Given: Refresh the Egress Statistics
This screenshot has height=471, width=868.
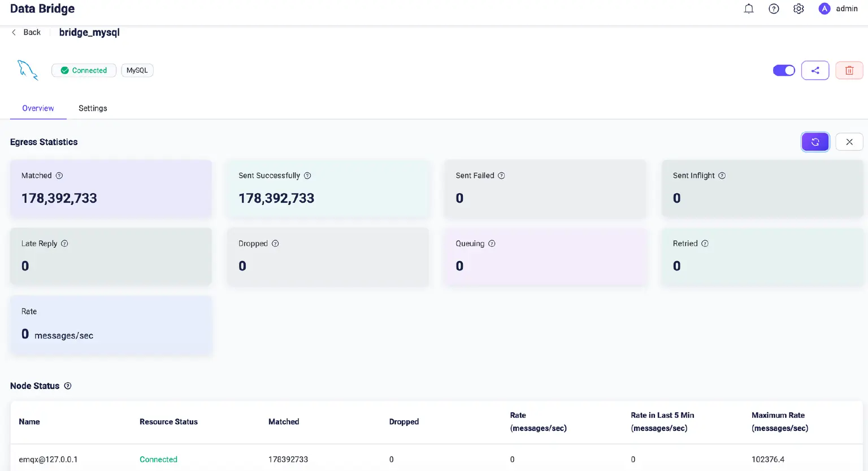Looking at the screenshot, I should click(x=815, y=142).
